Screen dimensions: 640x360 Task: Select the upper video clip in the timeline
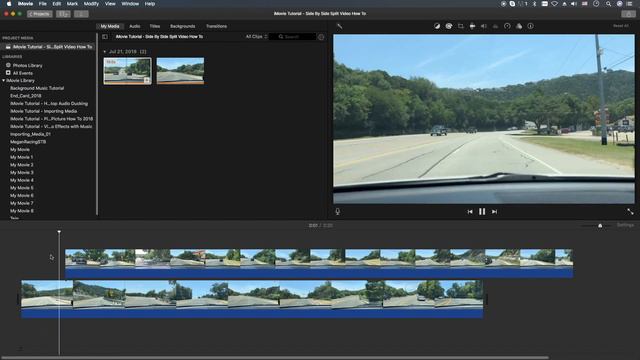(319, 264)
